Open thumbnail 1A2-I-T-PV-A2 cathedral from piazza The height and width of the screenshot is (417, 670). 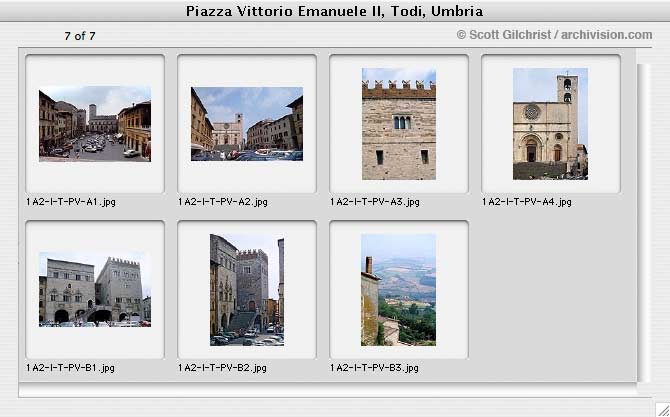(x=247, y=124)
